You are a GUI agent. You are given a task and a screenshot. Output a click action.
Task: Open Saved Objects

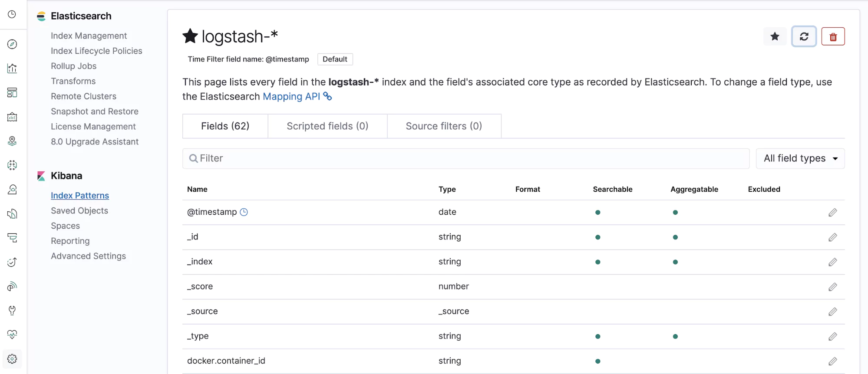(x=79, y=211)
